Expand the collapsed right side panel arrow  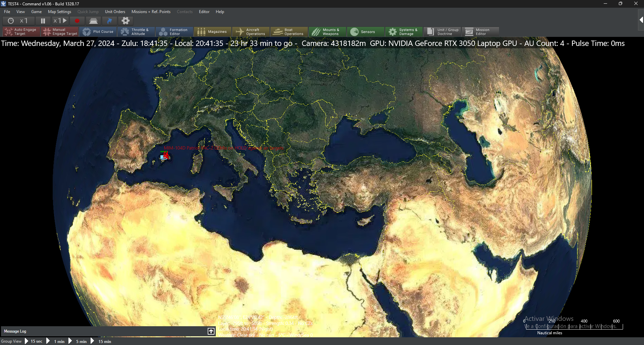641,20
